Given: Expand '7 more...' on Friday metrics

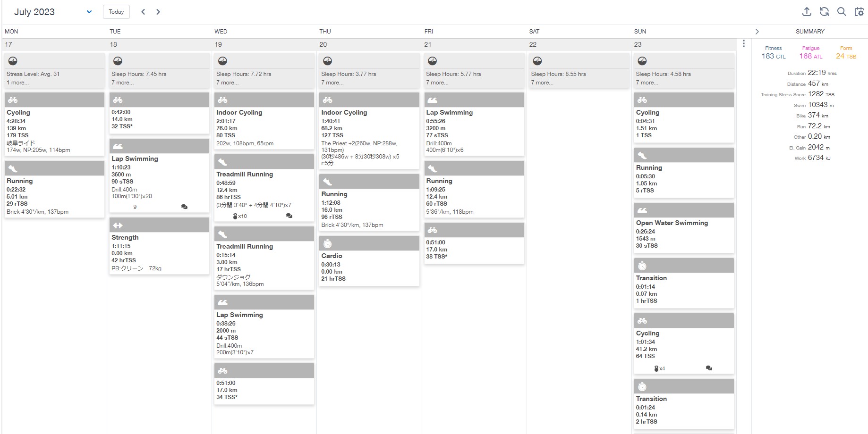Looking at the screenshot, I should point(437,83).
